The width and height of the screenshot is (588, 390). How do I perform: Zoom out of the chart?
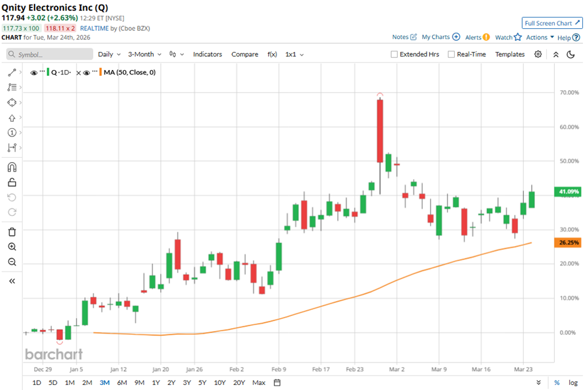click(x=11, y=262)
